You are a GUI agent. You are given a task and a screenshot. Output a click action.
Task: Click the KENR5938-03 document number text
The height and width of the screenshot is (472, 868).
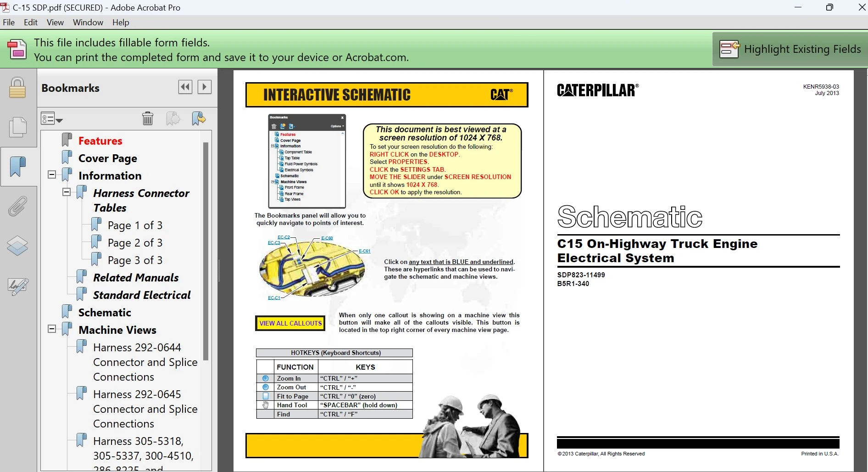point(821,86)
